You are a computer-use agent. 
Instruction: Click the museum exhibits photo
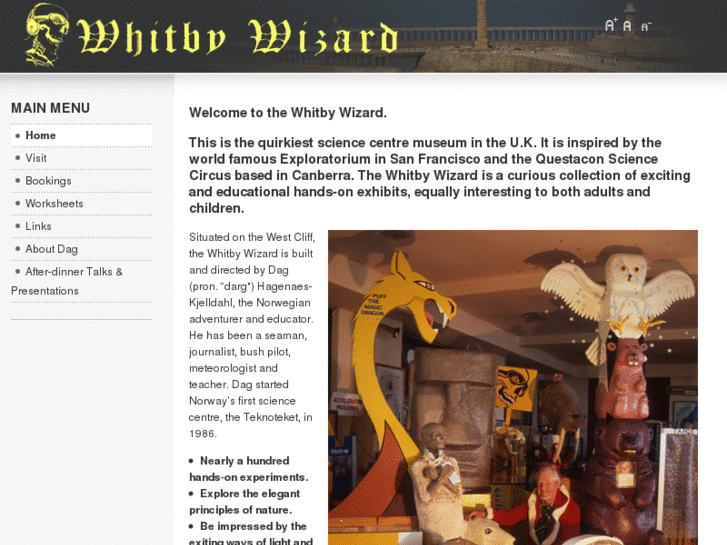pos(513,387)
